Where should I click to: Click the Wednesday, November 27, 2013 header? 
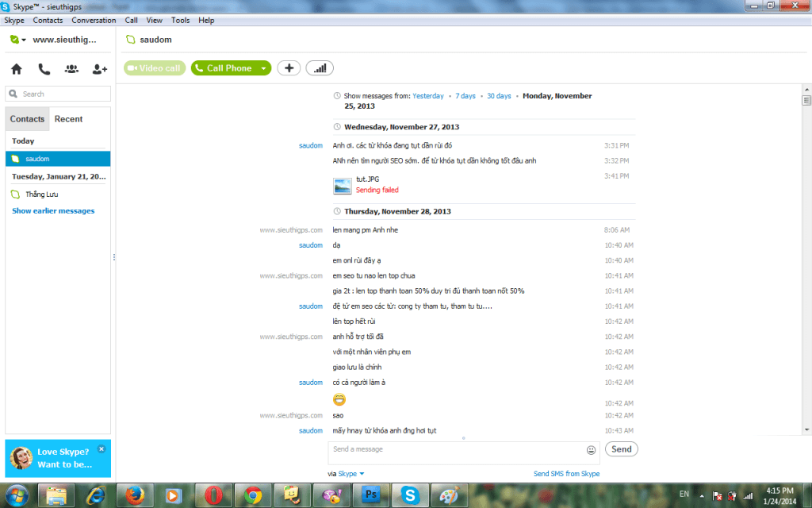401,127
